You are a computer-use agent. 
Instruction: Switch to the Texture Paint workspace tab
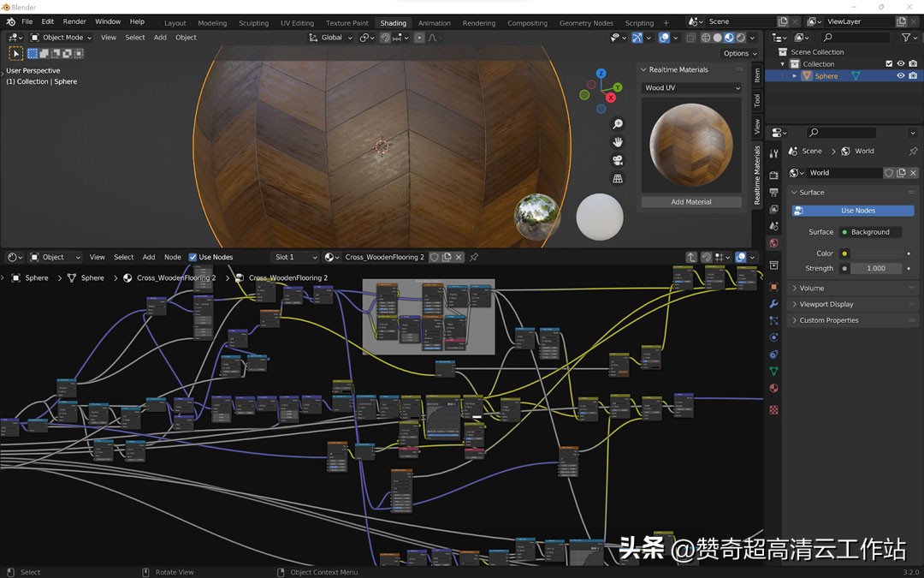click(346, 23)
